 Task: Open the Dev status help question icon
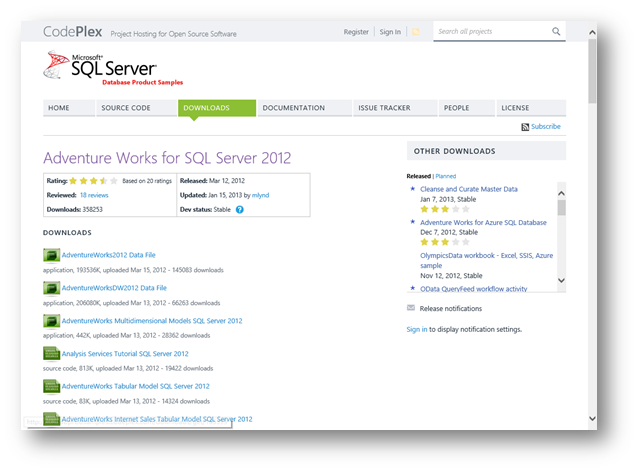point(240,210)
